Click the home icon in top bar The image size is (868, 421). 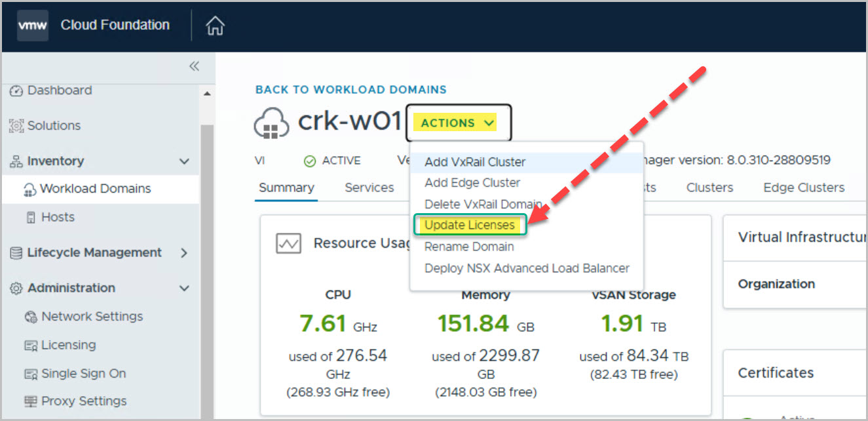click(215, 26)
